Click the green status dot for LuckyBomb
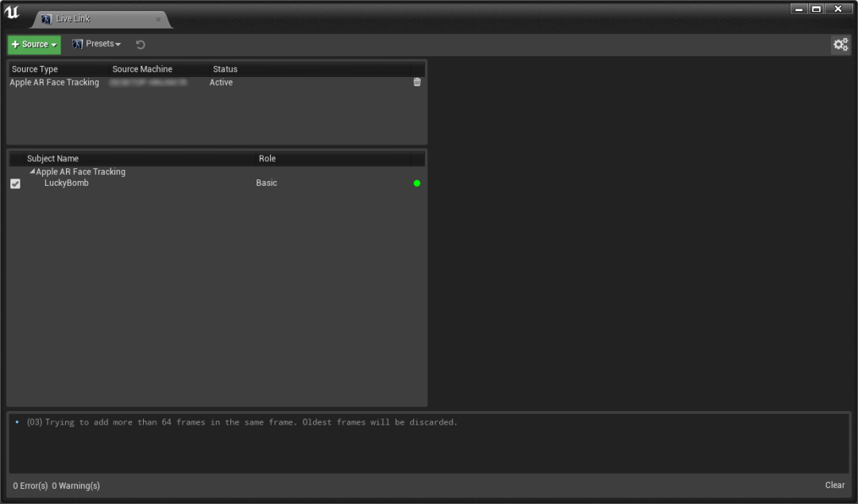This screenshot has width=858, height=504. point(417,183)
